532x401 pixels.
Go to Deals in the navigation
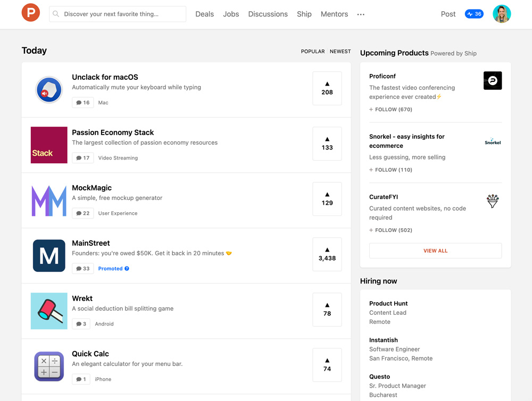[205, 14]
